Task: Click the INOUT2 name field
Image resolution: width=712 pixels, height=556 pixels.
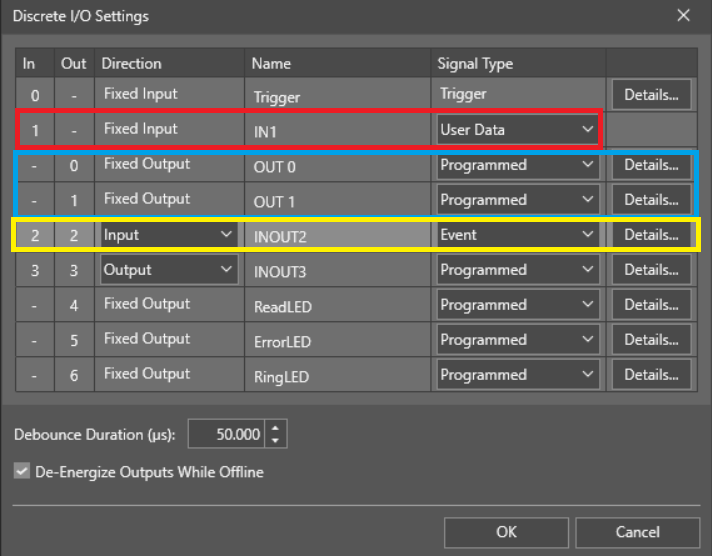Action: pyautogui.click(x=337, y=236)
